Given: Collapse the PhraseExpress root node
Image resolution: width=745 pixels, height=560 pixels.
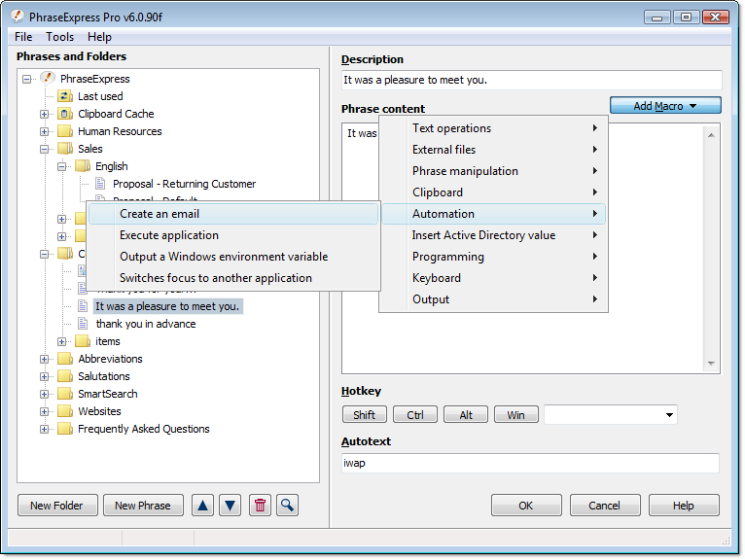Looking at the screenshot, I should pyautogui.click(x=27, y=79).
